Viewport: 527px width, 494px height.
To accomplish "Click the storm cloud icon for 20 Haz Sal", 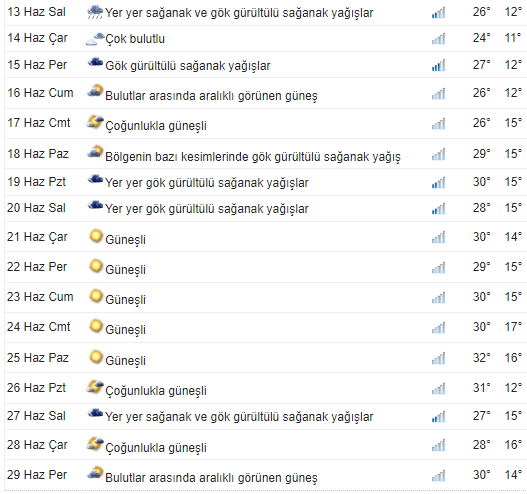I will 95,205.
